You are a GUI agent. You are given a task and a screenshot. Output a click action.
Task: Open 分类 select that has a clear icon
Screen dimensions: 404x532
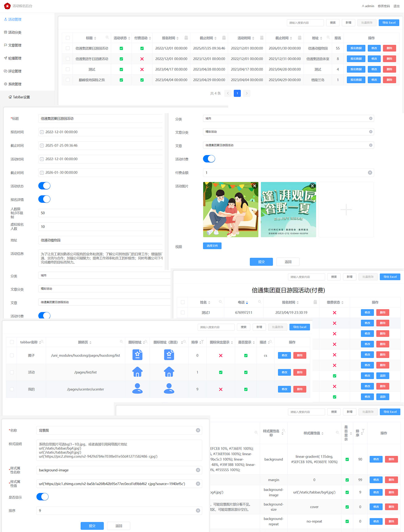288,118
